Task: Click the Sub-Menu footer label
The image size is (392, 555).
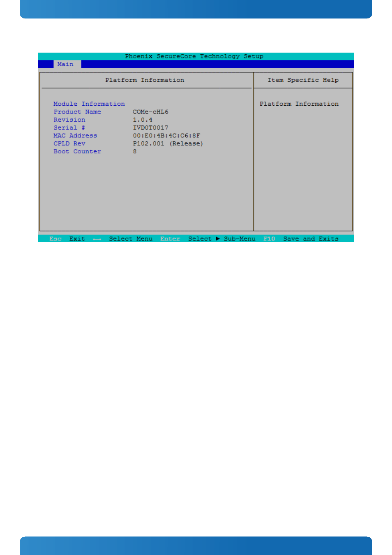Action: click(x=240, y=239)
